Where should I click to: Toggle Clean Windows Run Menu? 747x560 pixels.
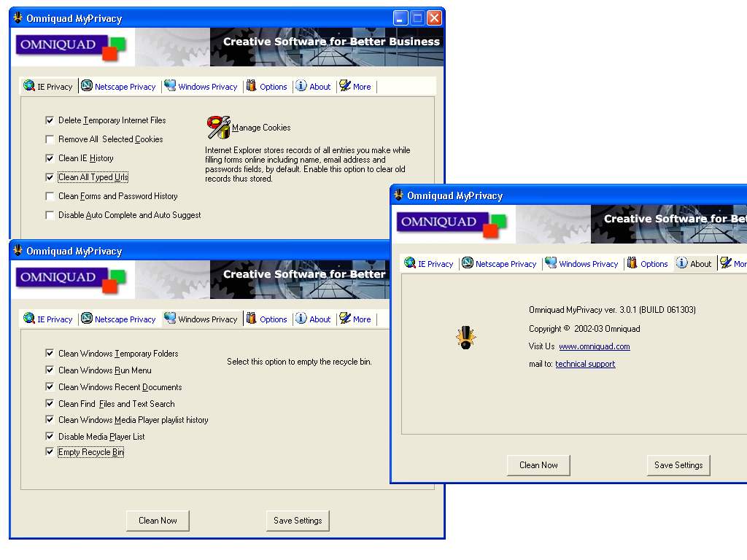coord(50,370)
